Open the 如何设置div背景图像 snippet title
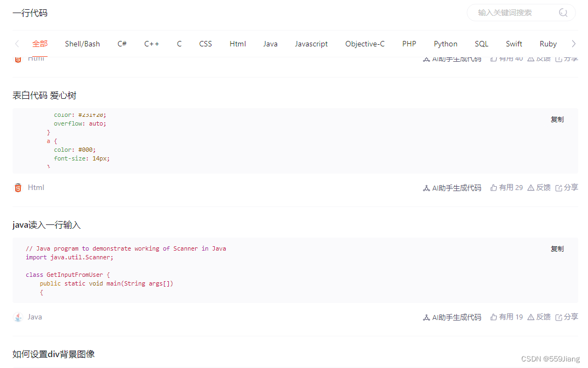The height and width of the screenshot is (368, 588). coord(54,354)
